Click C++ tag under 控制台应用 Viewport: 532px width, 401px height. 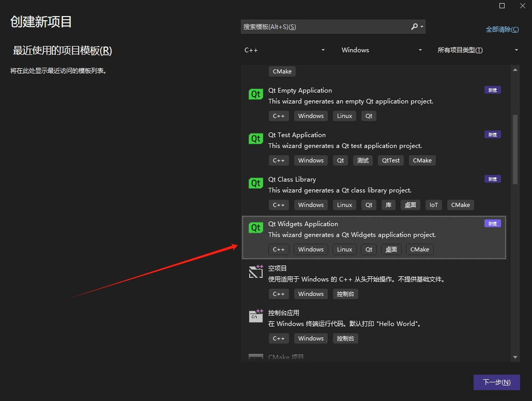pos(279,338)
